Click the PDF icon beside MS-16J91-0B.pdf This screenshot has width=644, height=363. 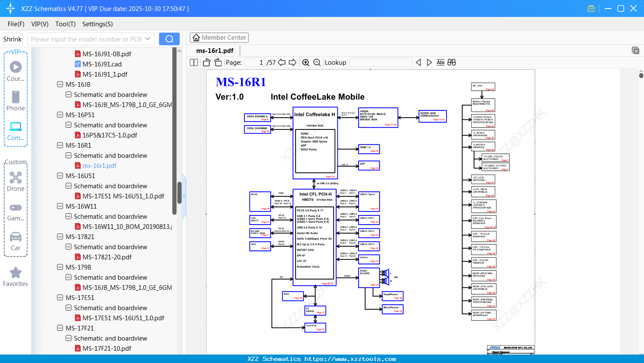(78, 54)
